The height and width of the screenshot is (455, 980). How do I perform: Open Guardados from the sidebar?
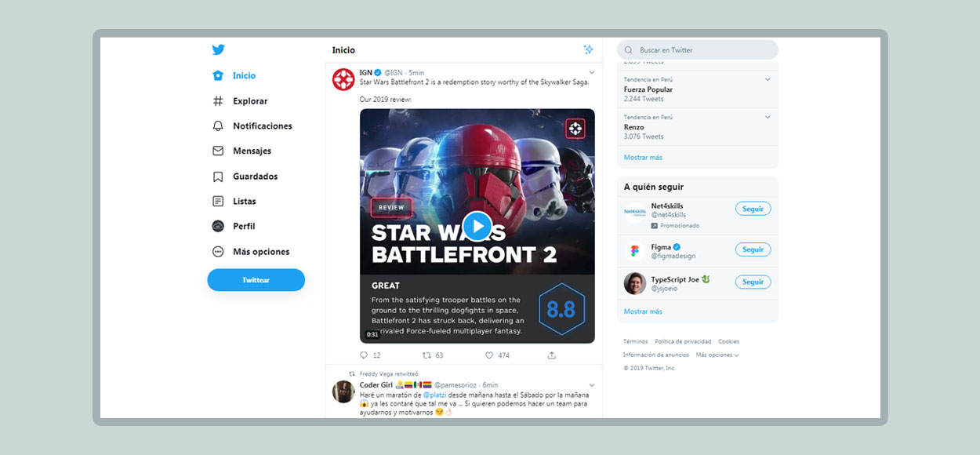point(255,177)
